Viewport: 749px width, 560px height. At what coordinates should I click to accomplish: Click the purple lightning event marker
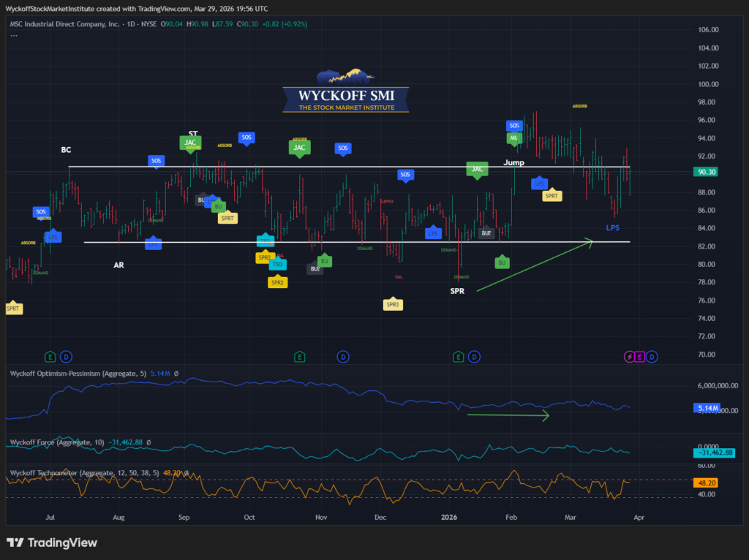[x=627, y=357]
